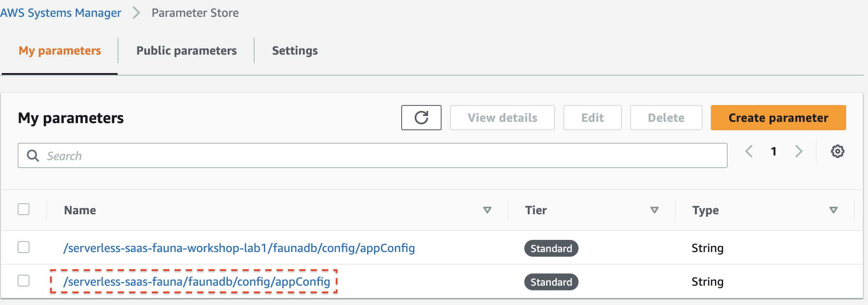Open table preferences gear icon

[x=837, y=151]
